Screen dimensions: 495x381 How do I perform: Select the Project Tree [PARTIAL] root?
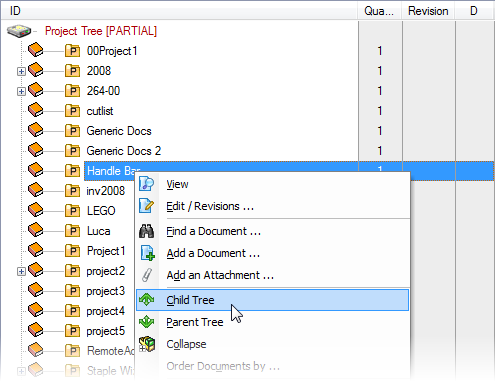[101, 31]
